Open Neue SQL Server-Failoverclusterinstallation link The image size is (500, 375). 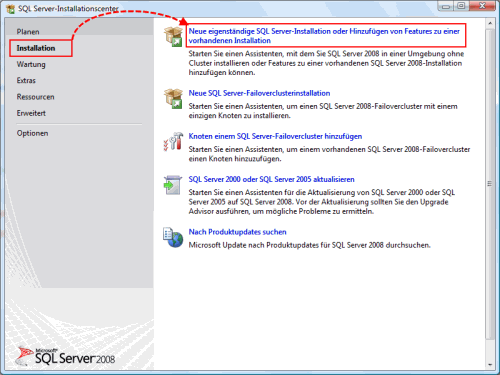[259, 93]
